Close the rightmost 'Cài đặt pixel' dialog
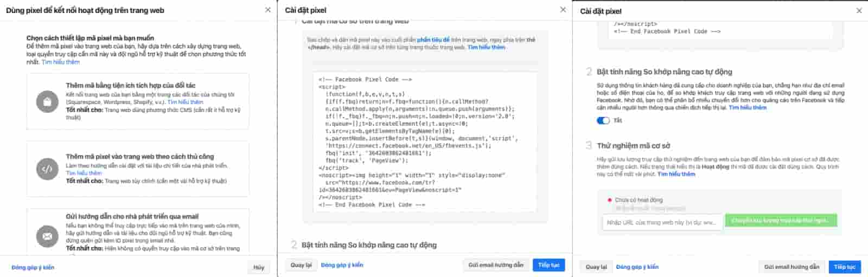This screenshot has width=868, height=277. pos(859,11)
